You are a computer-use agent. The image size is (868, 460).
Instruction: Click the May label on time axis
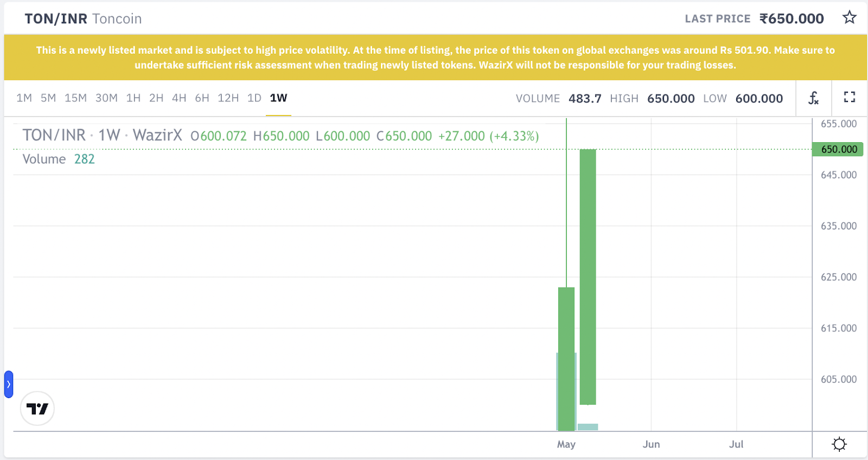point(566,444)
